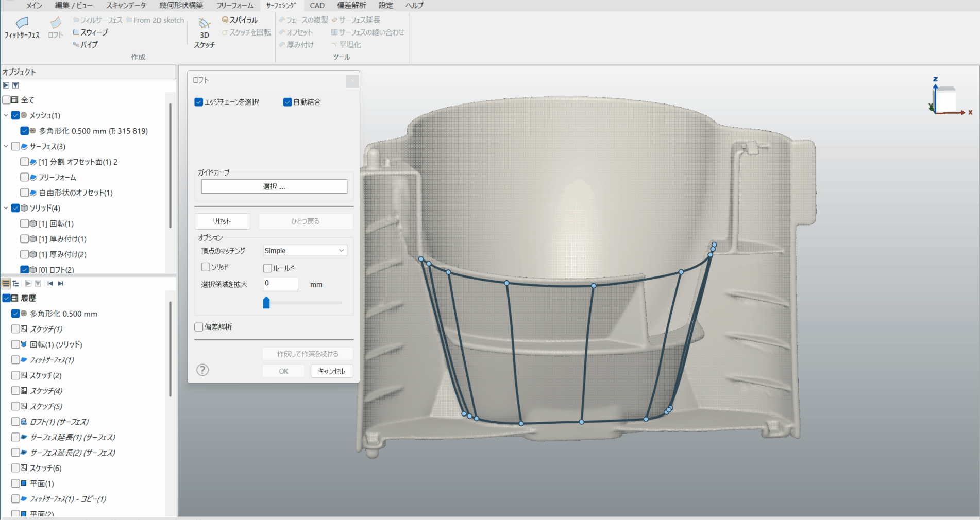This screenshot has width=980, height=520.
Task: Choose the パイプ tool
Action: pyautogui.click(x=86, y=45)
